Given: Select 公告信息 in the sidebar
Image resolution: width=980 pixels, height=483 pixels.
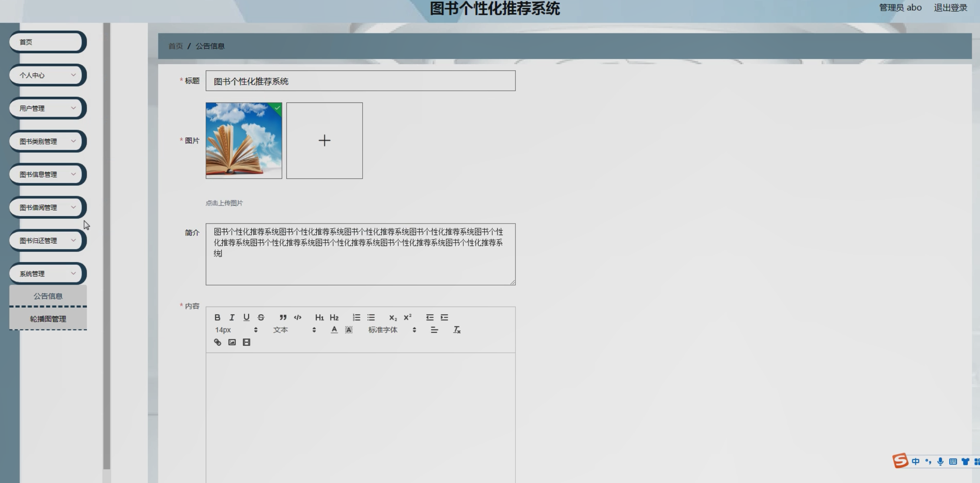Looking at the screenshot, I should coord(48,296).
